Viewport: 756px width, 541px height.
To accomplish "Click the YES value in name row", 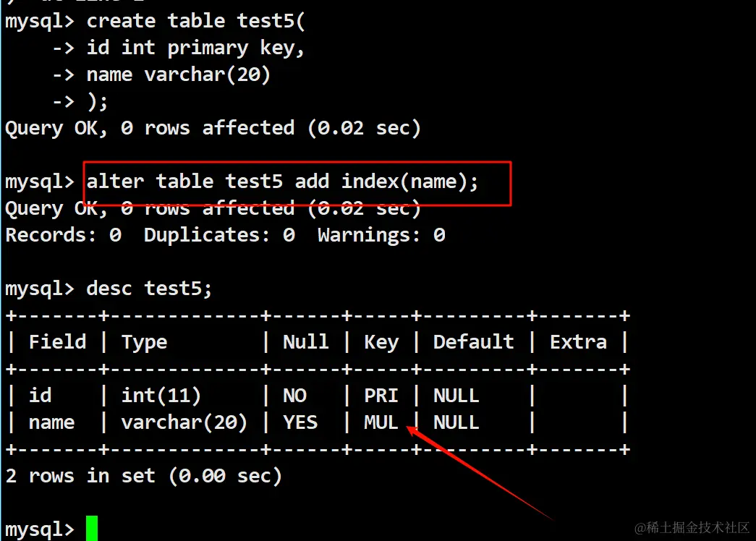I will tap(300, 422).
